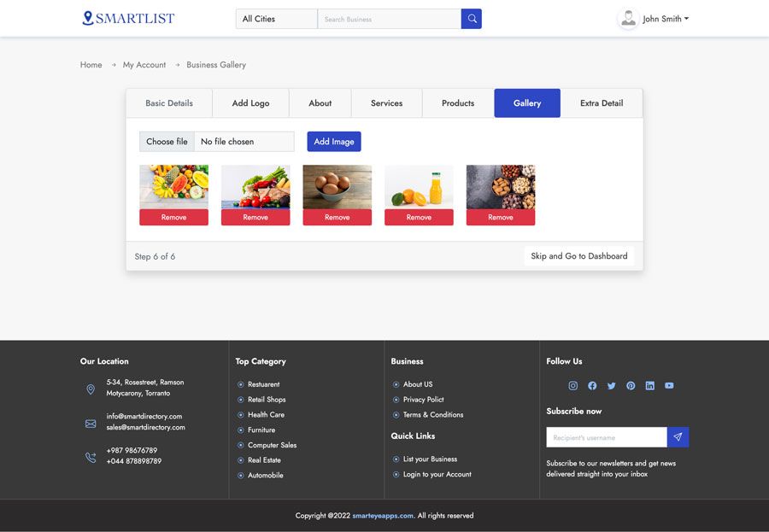The width and height of the screenshot is (769, 532).
Task: Remove the eggs in bowl image
Action: point(338,217)
